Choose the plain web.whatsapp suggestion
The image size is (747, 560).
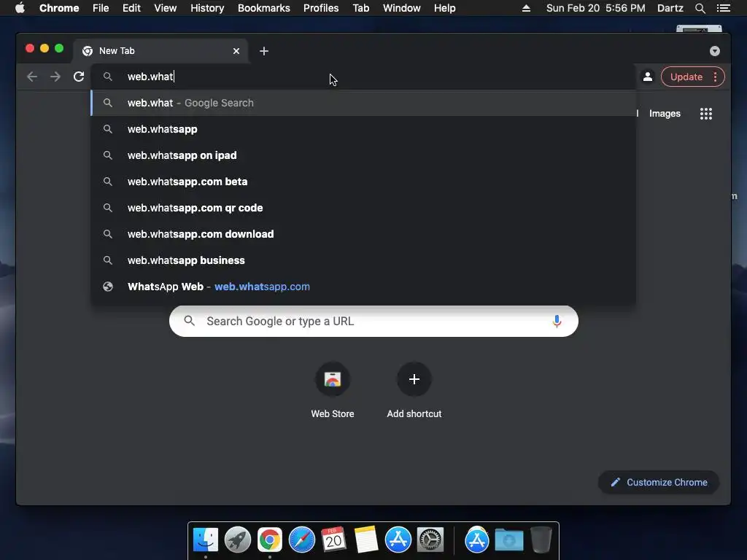tap(363, 129)
